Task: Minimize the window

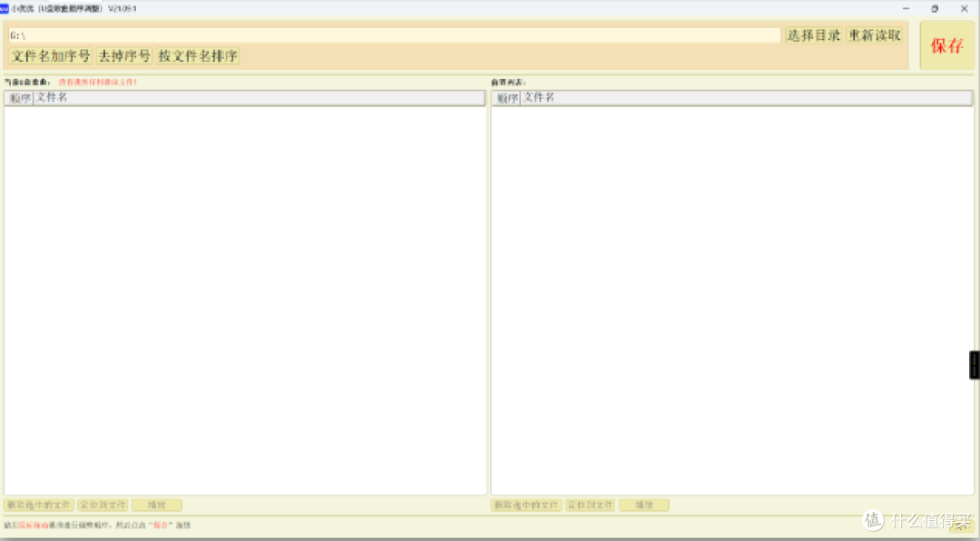Action: coord(906,9)
